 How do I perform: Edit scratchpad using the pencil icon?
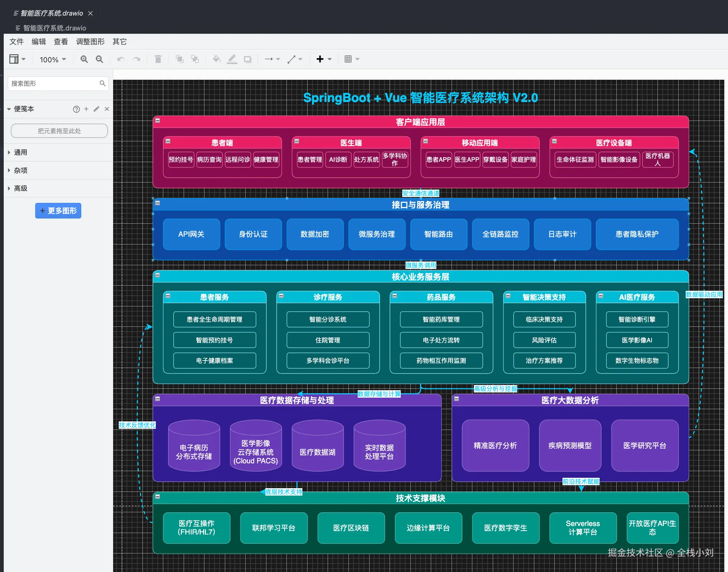point(96,109)
